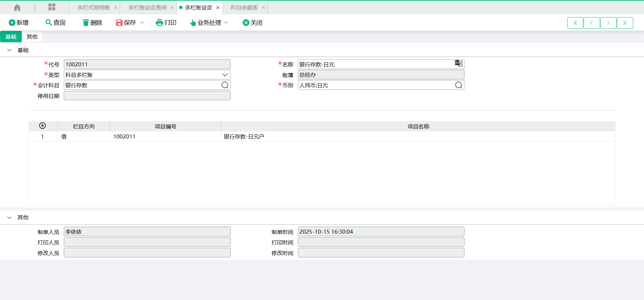Open lookup for 会计科目 field
The width and height of the screenshot is (644, 300).
[225, 85]
